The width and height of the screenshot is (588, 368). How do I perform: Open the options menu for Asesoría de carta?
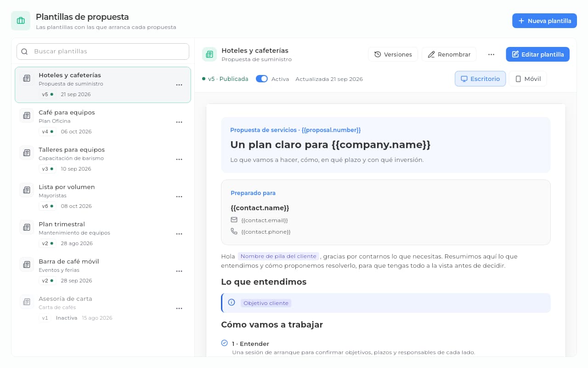pyautogui.click(x=179, y=308)
